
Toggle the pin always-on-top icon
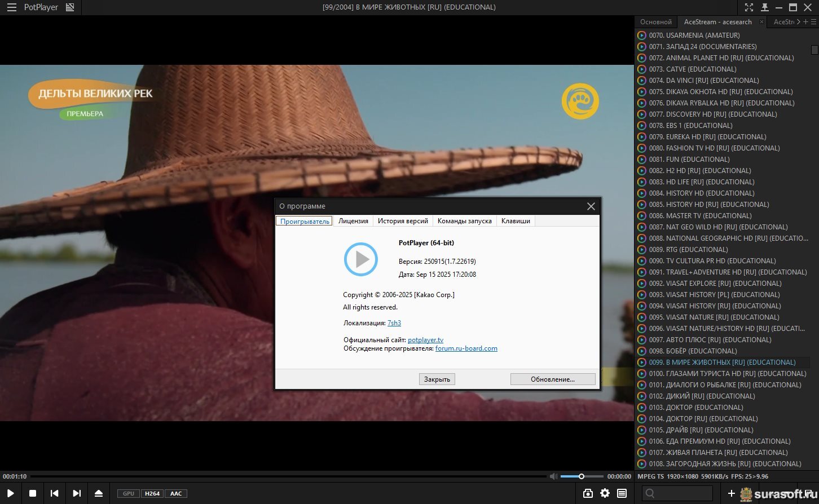click(x=764, y=7)
